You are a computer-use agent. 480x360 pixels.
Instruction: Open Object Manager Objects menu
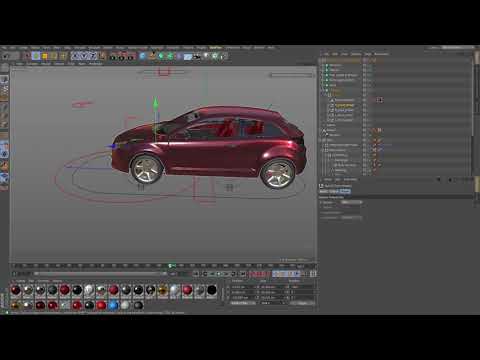(x=356, y=54)
